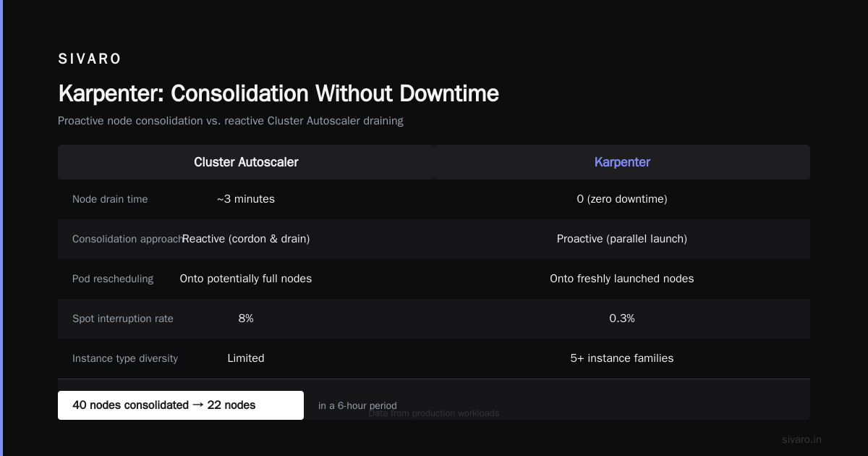Open the sivaro.in link
The width and height of the screenshot is (868, 456).
tap(801, 439)
